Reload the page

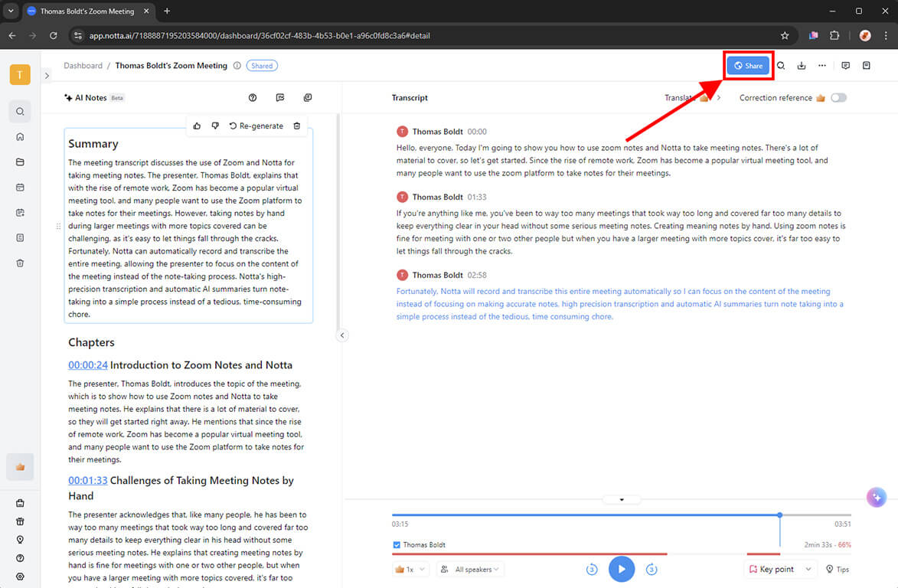[54, 35]
